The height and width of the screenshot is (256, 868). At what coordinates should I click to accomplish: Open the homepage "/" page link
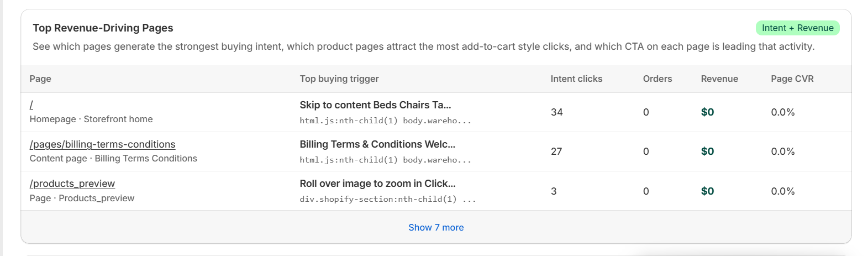pos(31,105)
